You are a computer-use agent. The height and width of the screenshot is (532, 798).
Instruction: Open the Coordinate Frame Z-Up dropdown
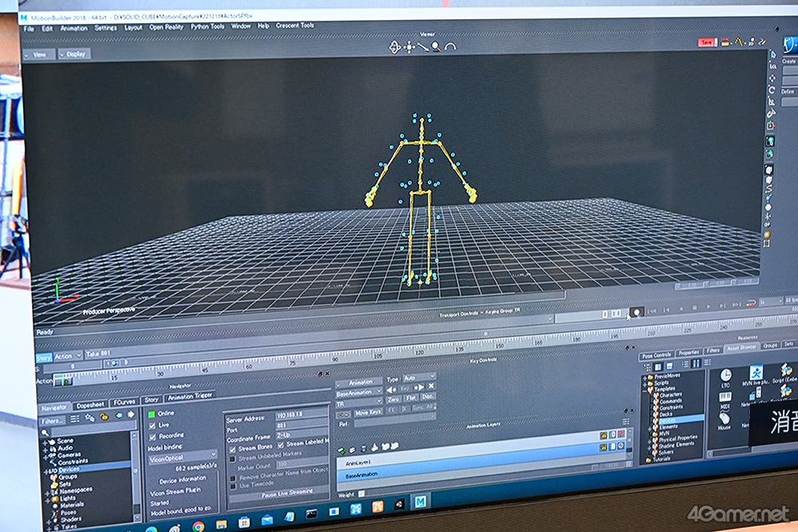(x=302, y=435)
